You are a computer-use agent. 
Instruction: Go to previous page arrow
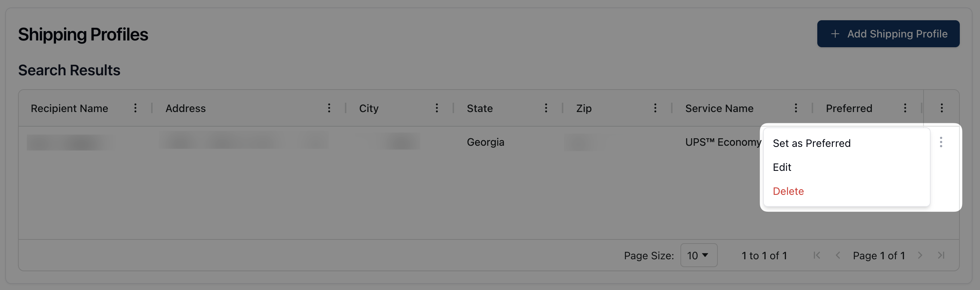click(838, 255)
